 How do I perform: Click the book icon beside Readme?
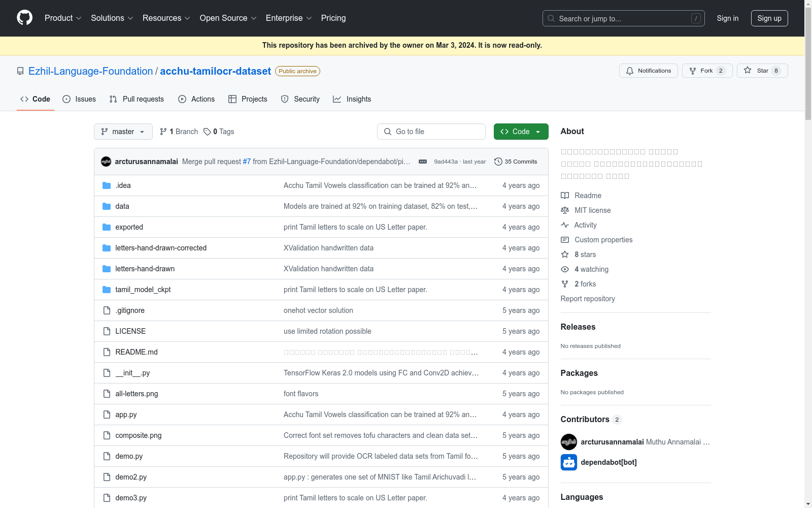coord(565,196)
